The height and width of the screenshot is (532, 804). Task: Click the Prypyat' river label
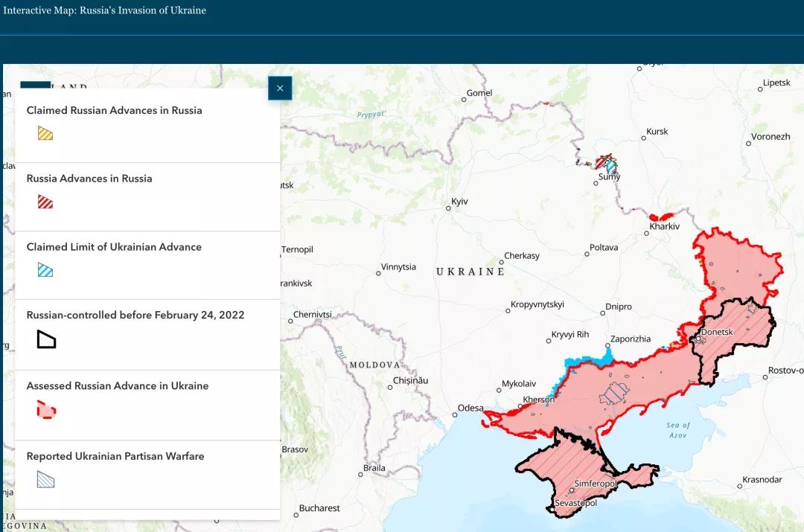(371, 115)
